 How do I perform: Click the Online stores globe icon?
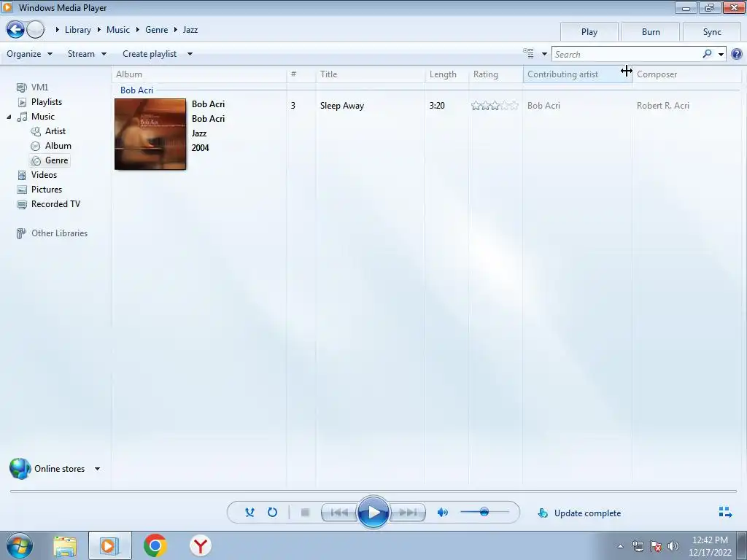pyautogui.click(x=20, y=469)
